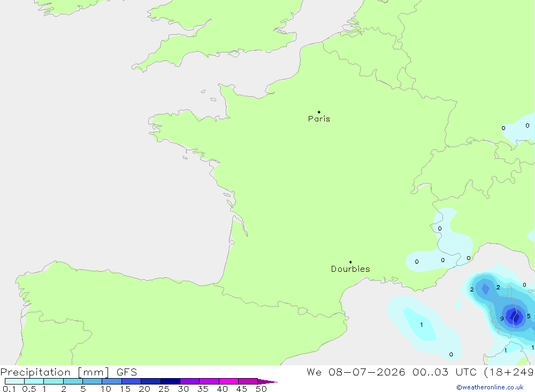The image size is (535, 392).
Task: Click the GFS model label
Action: tap(127, 372)
